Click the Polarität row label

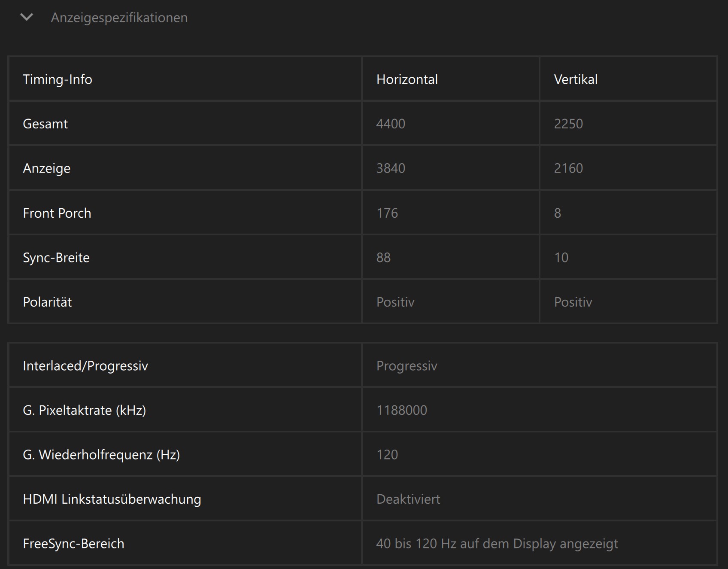point(47,302)
